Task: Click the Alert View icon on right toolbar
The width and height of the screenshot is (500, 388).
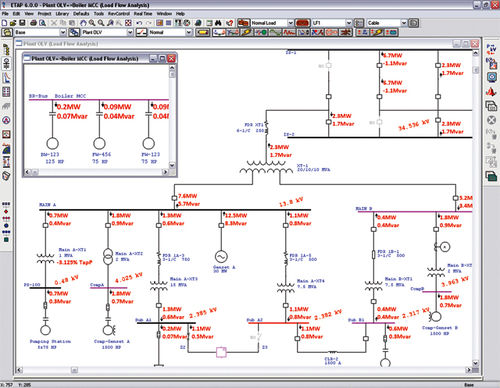Action: [491, 91]
